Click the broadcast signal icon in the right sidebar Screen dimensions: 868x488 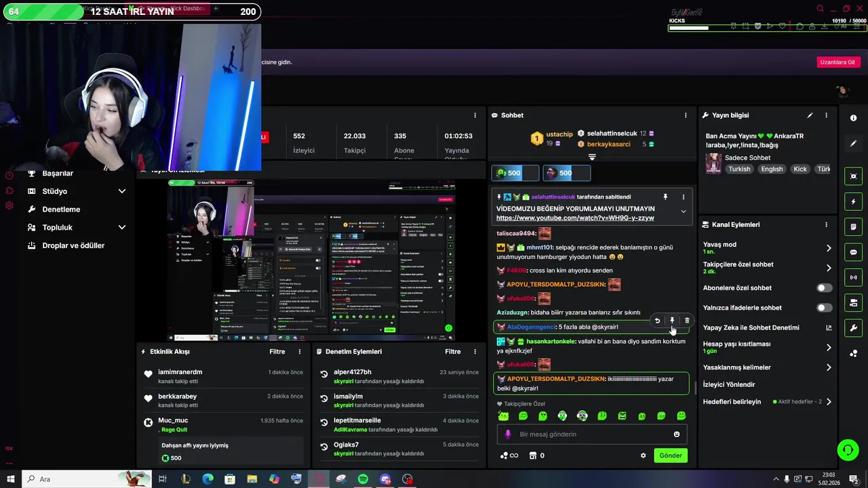pyautogui.click(x=854, y=277)
